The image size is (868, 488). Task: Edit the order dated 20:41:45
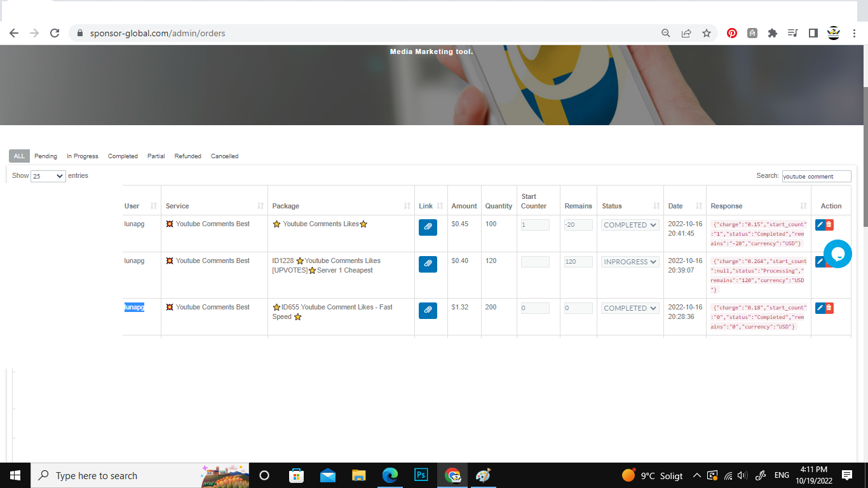tap(820, 224)
